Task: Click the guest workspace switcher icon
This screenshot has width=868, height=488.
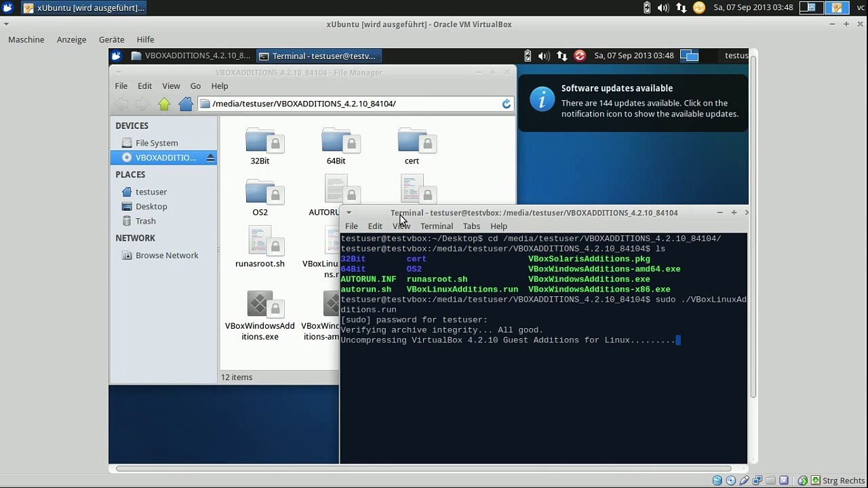Action: click(690, 56)
